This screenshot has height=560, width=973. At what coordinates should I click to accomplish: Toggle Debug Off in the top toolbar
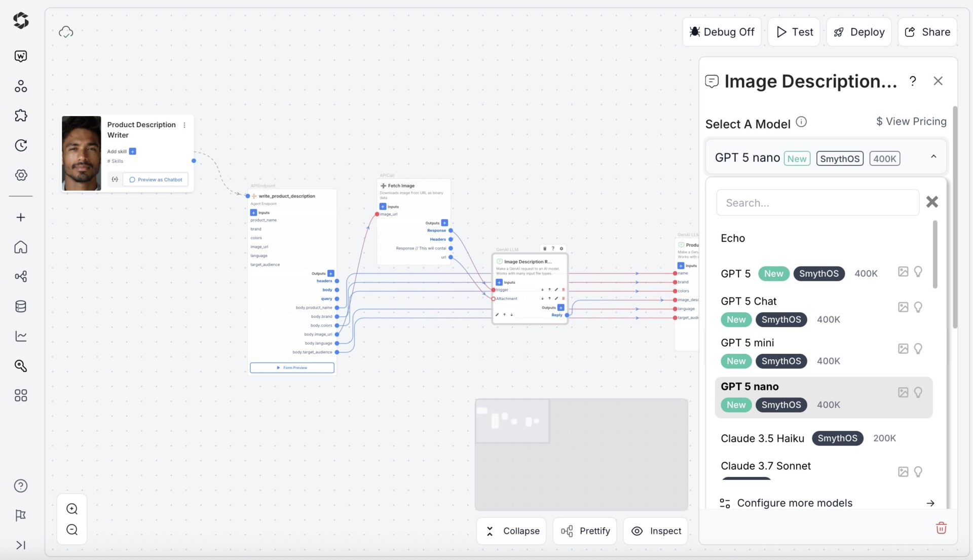click(722, 31)
